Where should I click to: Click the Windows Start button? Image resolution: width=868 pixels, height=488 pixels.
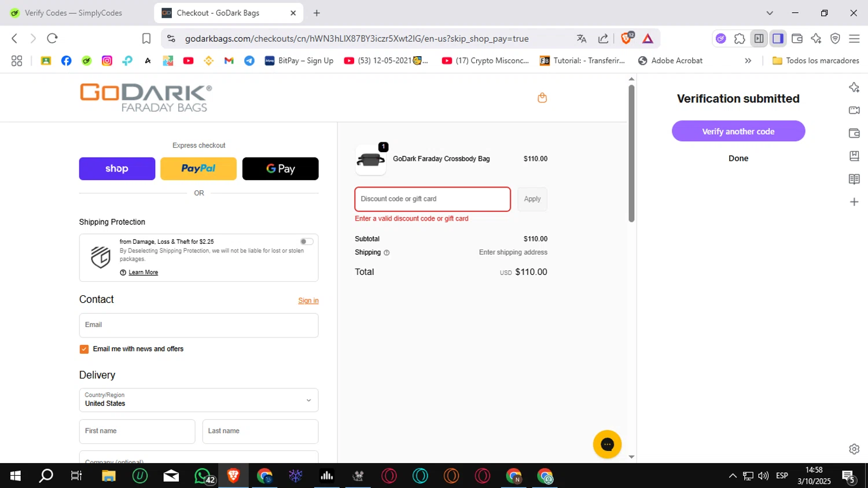[16, 476]
